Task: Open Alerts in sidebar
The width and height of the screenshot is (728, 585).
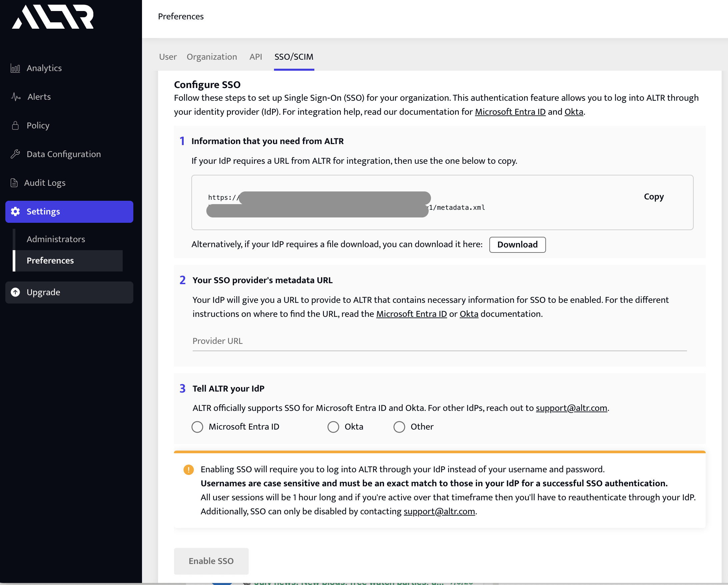Action: 39,97
